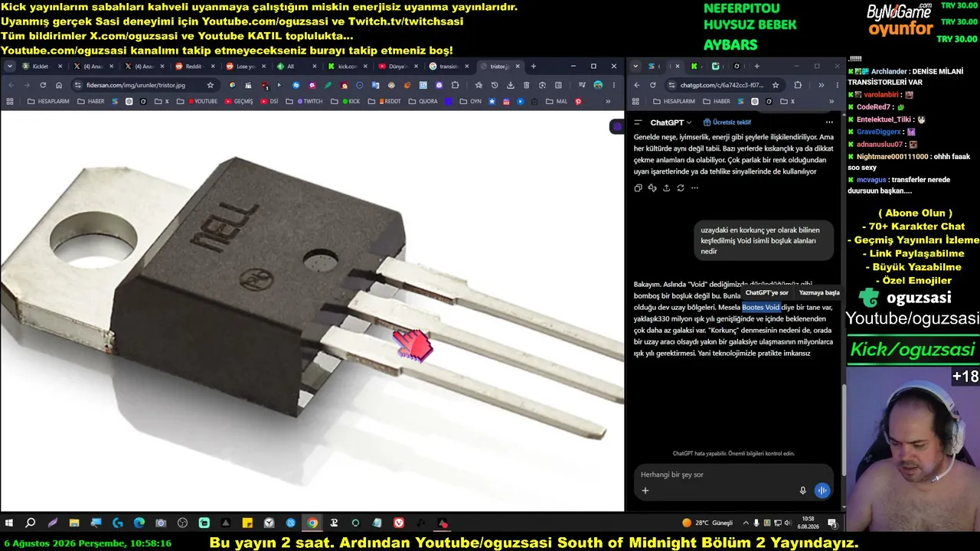Screen dimensions: 980x551
Task: Open Pinterest bookmark icon
Action: tap(578, 101)
